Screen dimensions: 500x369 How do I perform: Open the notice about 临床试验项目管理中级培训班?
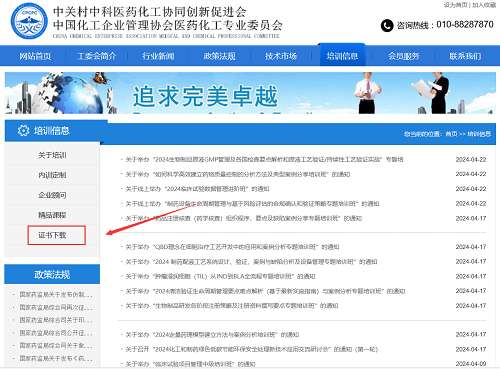coord(190,364)
